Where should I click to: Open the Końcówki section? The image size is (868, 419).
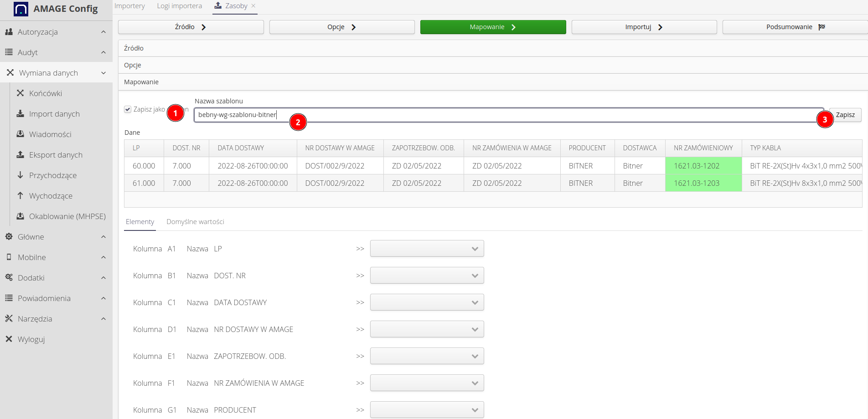(44, 93)
